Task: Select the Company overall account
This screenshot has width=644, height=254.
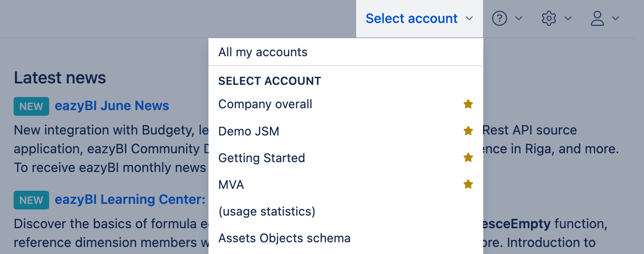Action: point(265,104)
